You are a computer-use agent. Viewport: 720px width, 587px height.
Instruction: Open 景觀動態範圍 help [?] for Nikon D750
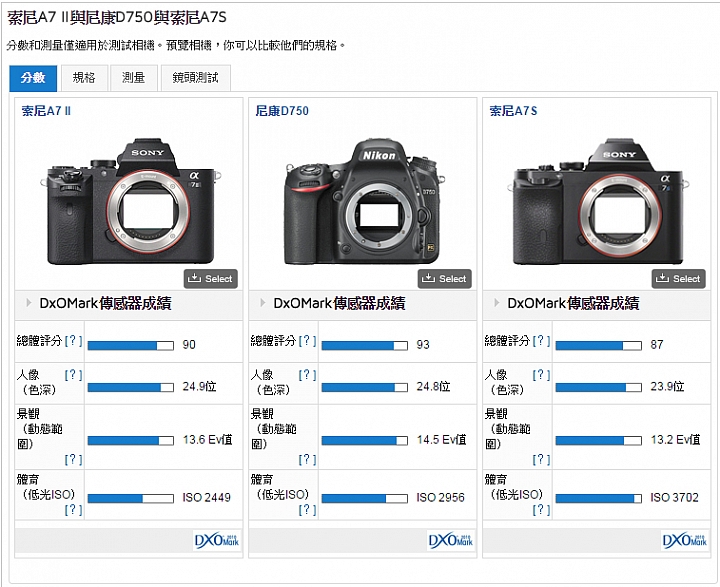[x=307, y=459]
